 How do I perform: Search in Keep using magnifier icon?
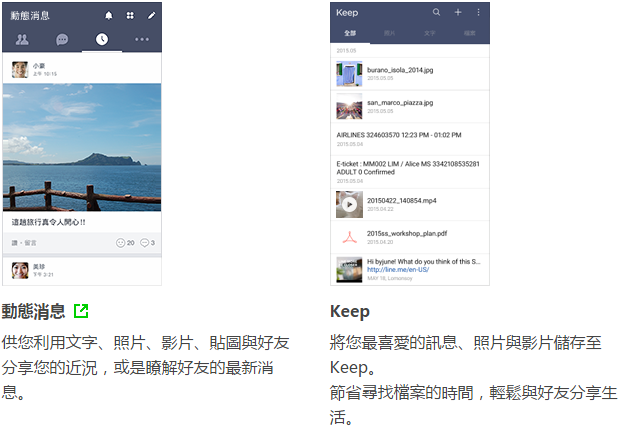[x=436, y=12]
